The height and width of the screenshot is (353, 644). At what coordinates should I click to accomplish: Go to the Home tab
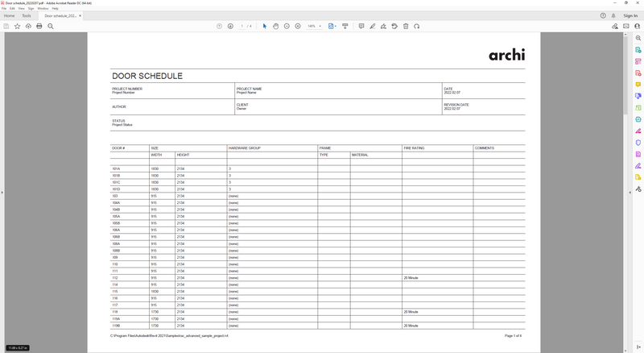point(10,15)
